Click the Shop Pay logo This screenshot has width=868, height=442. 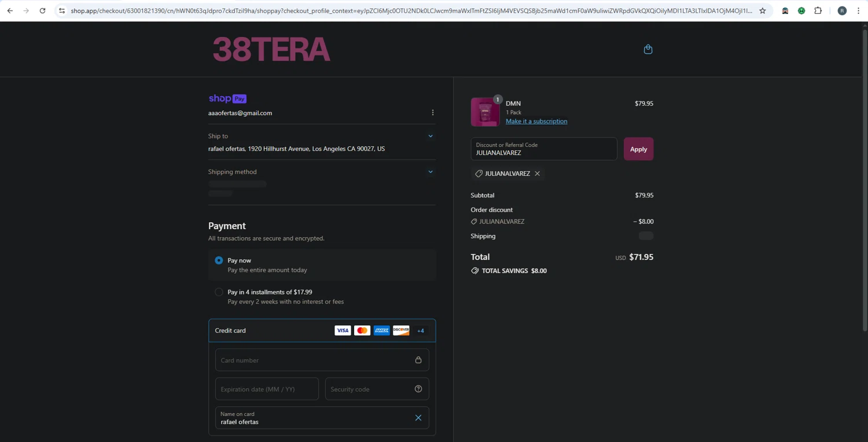(227, 98)
